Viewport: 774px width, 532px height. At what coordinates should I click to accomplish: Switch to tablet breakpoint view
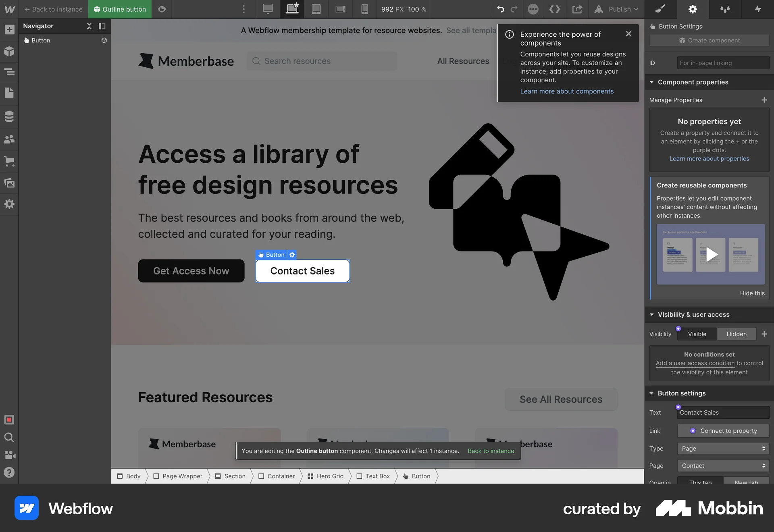[x=316, y=9]
